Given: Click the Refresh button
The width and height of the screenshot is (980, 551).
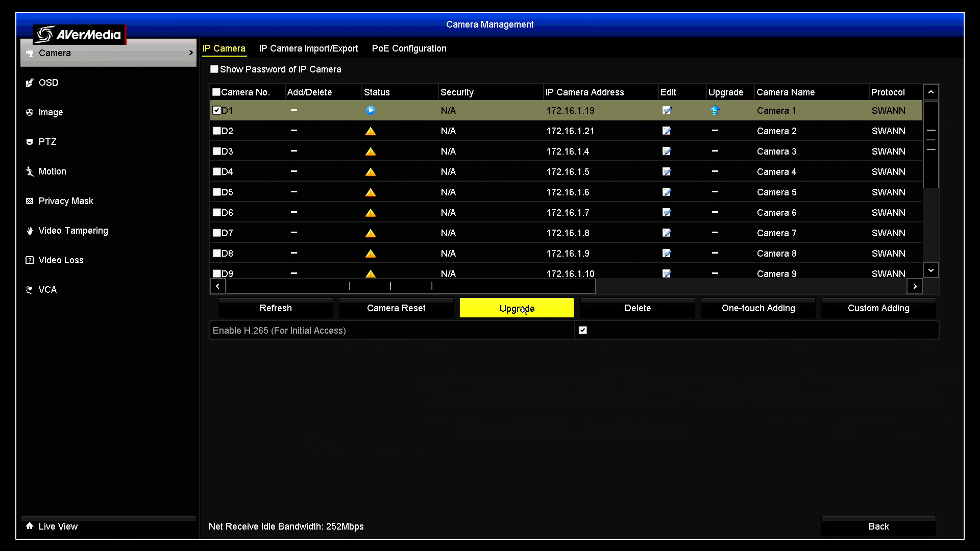Looking at the screenshot, I should [276, 308].
